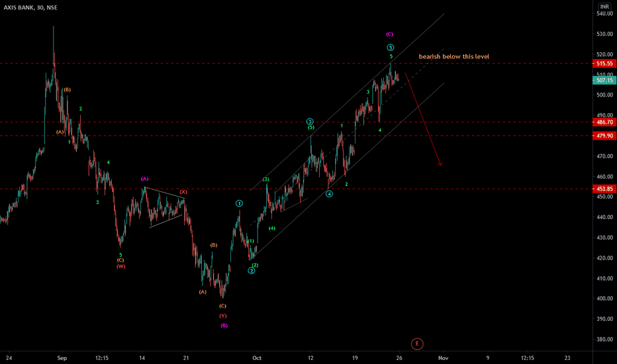This screenshot has width=617, height=364.
Task: Select the teal 507.15 current price label
Action: pos(604,80)
